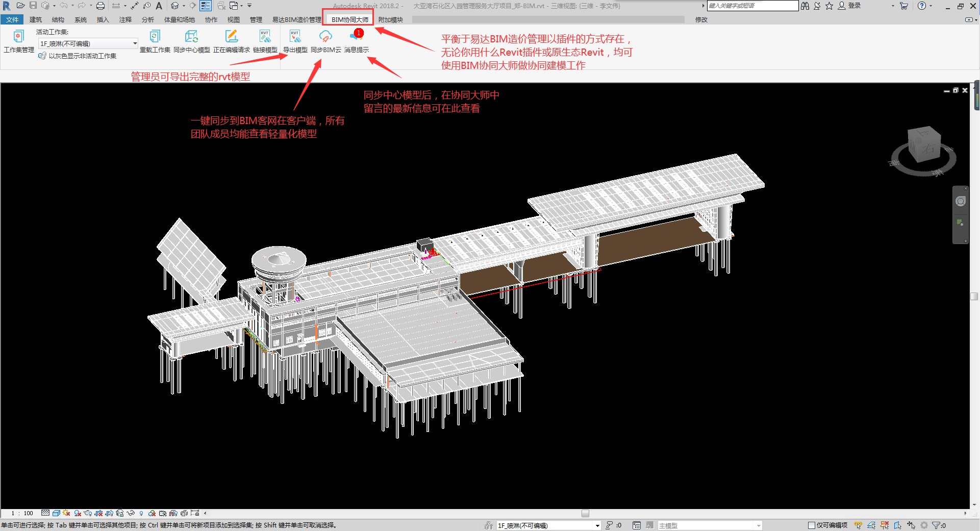Screen dimensions: 980x531
Task: Toggle 以灰色显示非活动工作集 option
Action: [x=78, y=56]
